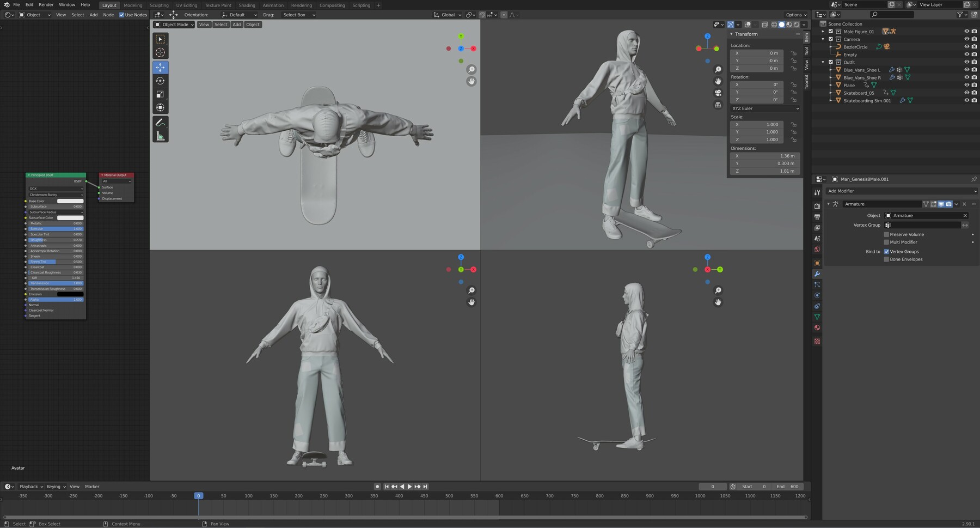
Task: Click the play animation button
Action: click(x=409, y=487)
